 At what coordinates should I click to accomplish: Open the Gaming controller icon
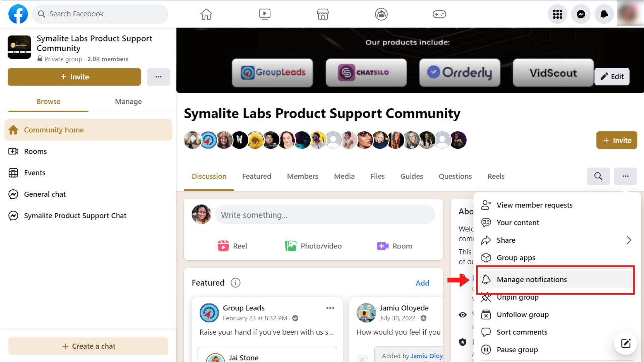pyautogui.click(x=439, y=14)
